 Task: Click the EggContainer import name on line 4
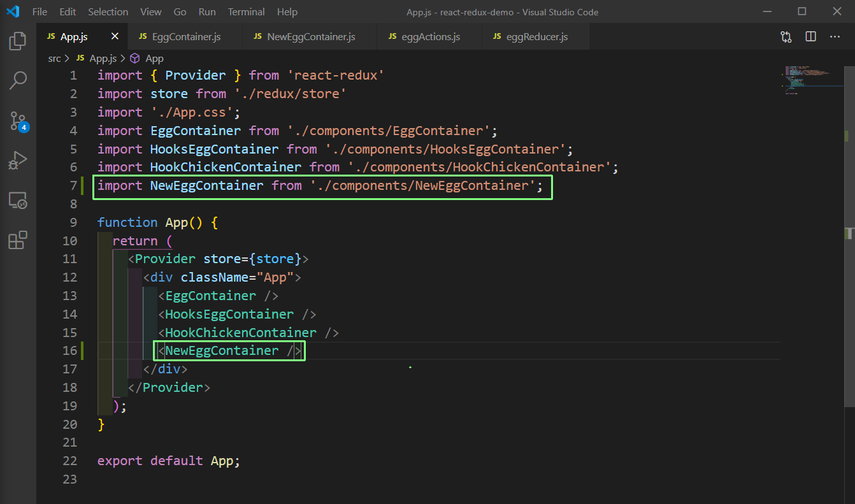coord(196,131)
